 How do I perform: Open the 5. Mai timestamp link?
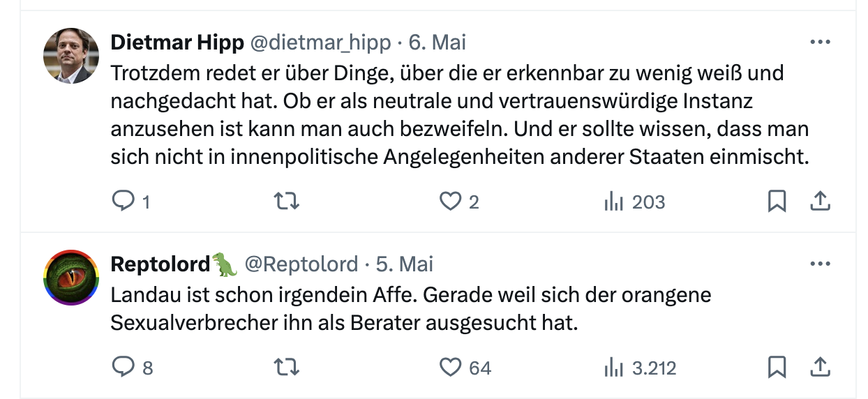405,264
